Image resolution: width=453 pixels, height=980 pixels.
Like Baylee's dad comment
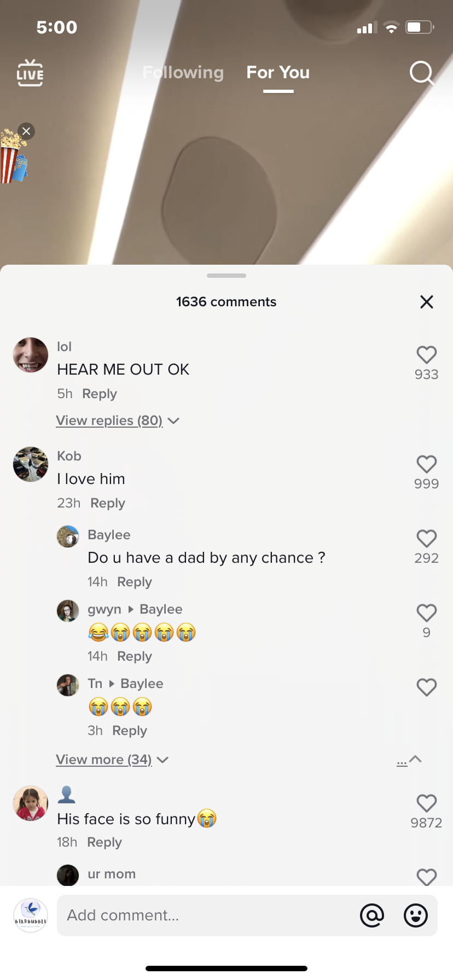427,539
